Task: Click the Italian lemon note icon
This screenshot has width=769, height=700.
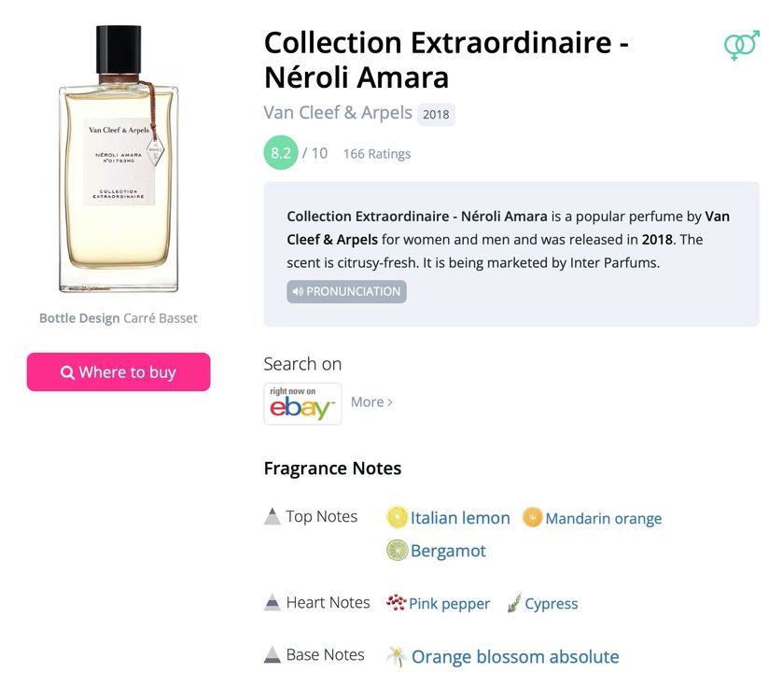Action: (x=397, y=517)
